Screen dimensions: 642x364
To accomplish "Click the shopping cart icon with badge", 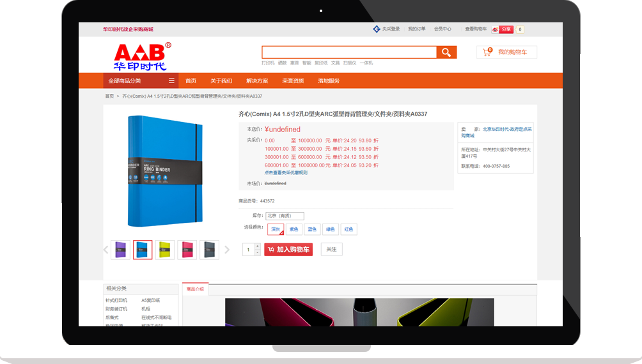I will pos(487,52).
